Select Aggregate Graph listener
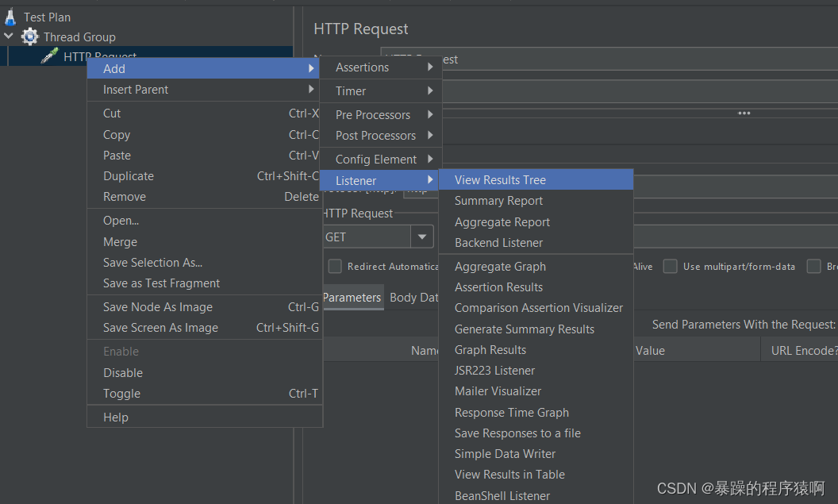 [x=536, y=266]
